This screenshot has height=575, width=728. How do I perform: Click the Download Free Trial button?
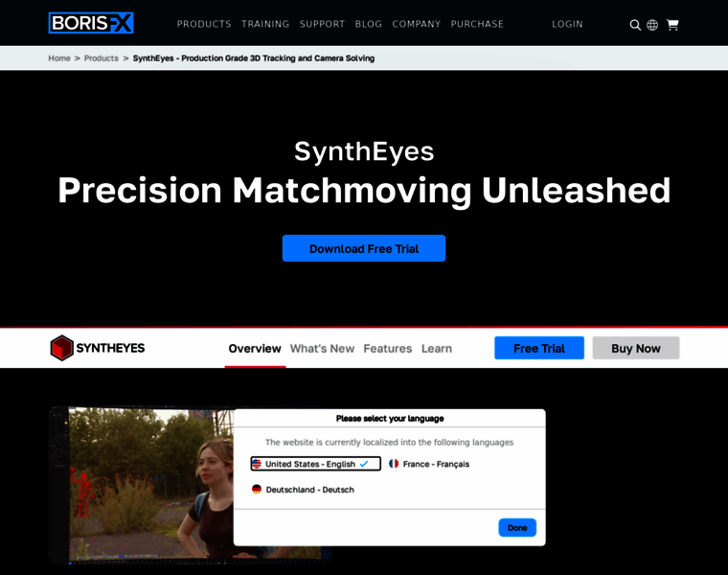[364, 248]
